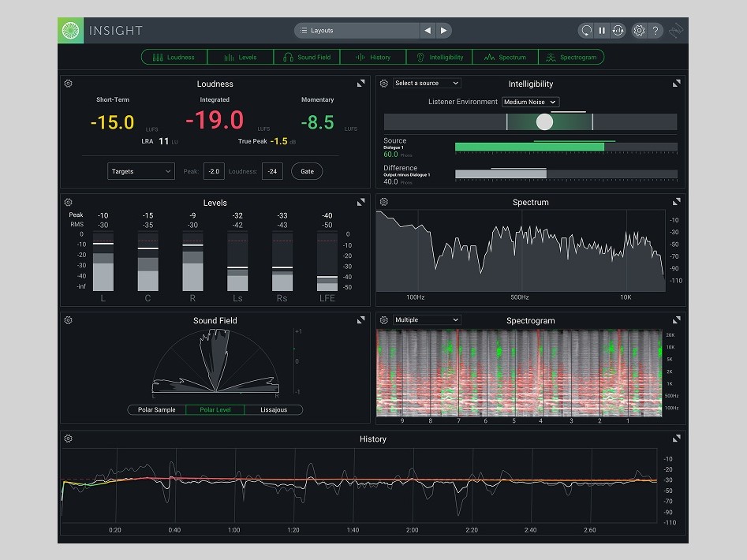Click the next layout arrow button
The height and width of the screenshot is (560, 747).
(x=443, y=30)
